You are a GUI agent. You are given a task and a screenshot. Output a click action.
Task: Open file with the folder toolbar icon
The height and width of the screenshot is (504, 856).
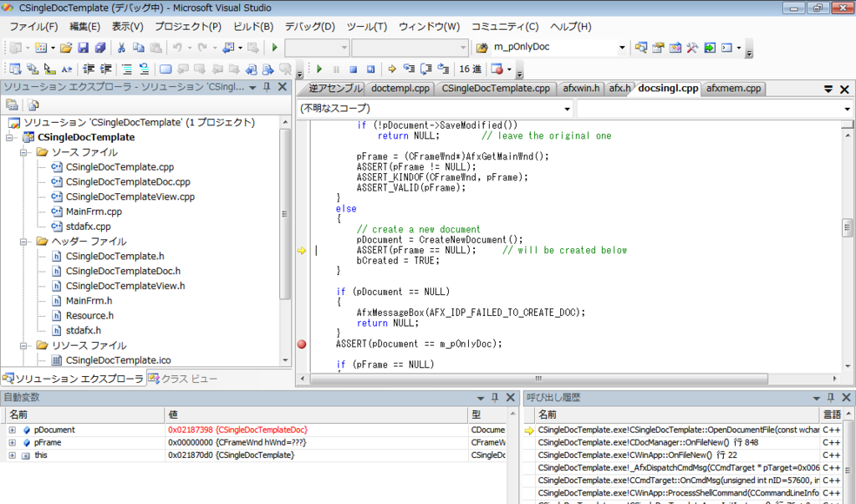pos(66,48)
